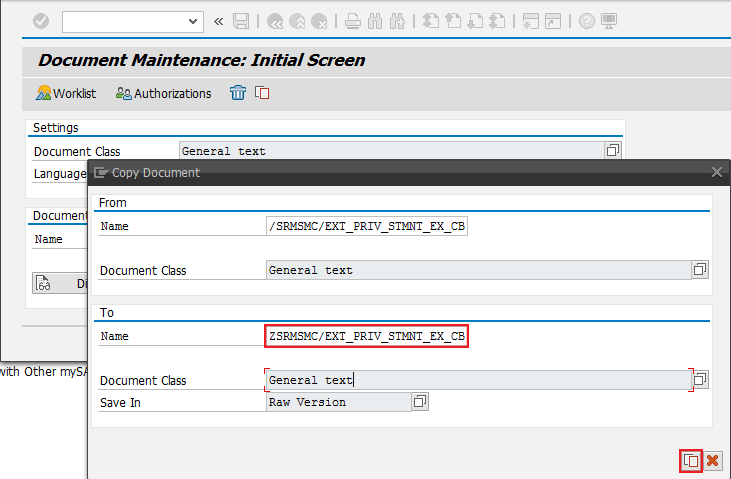The height and width of the screenshot is (479, 731).
Task: Open the Save In Raw Version dropdown
Action: coord(420,402)
